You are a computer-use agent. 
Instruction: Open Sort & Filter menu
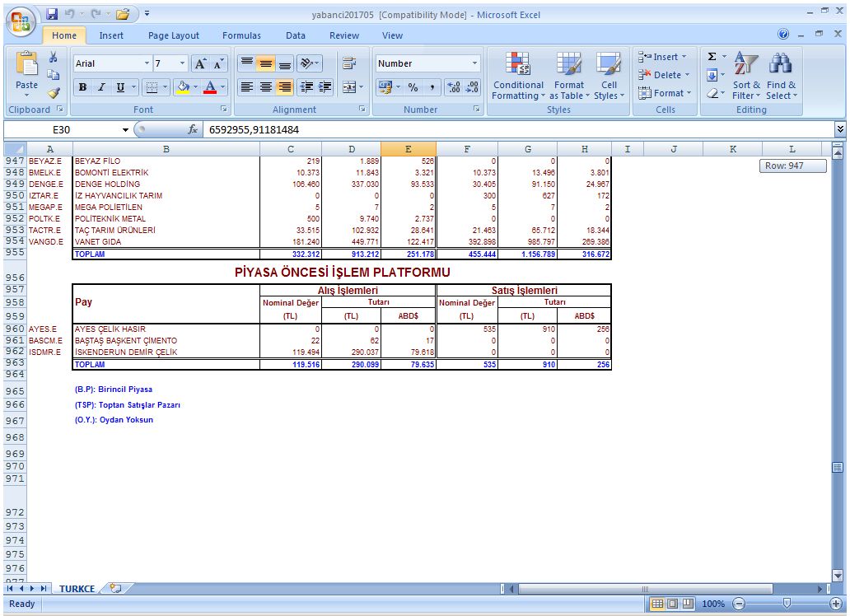(x=746, y=76)
